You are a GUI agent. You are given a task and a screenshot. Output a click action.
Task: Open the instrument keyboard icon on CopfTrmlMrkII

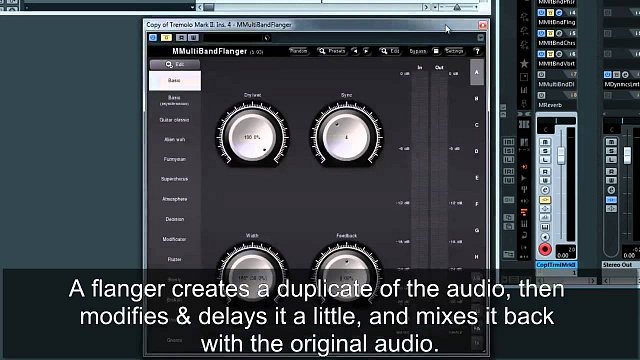click(545, 227)
